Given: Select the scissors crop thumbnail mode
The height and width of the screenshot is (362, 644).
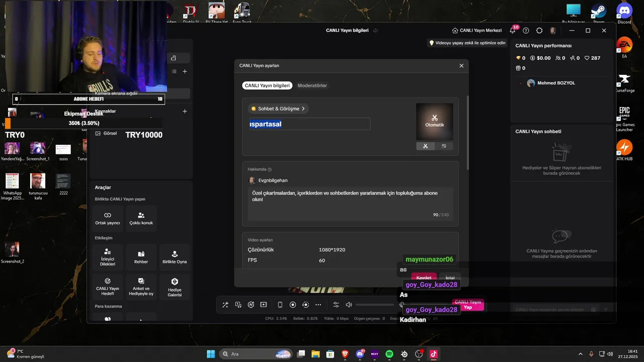Looking at the screenshot, I should coord(425,146).
